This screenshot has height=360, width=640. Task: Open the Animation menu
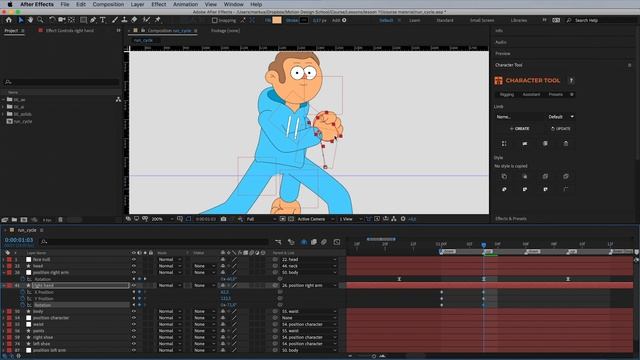point(185,4)
